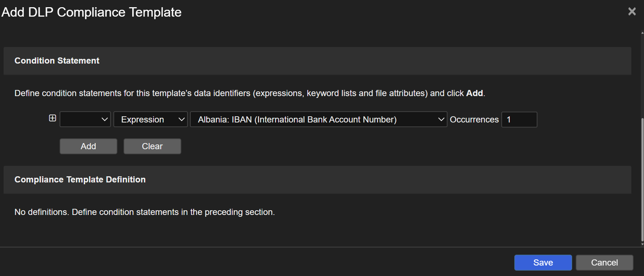Save the compliance template
Screen dimensions: 644x276
coord(543,263)
